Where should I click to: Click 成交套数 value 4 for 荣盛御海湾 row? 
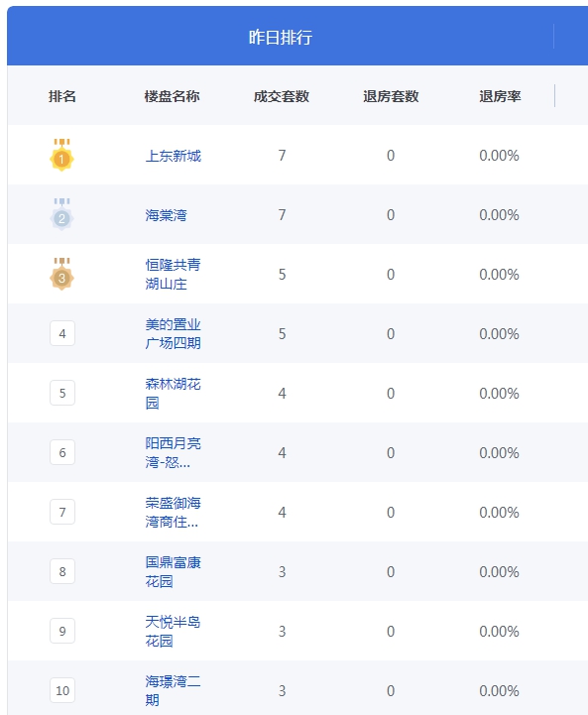pyautogui.click(x=283, y=513)
